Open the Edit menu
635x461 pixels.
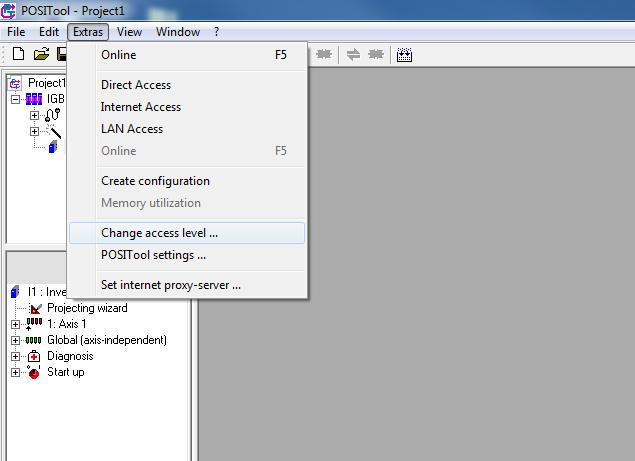point(49,32)
